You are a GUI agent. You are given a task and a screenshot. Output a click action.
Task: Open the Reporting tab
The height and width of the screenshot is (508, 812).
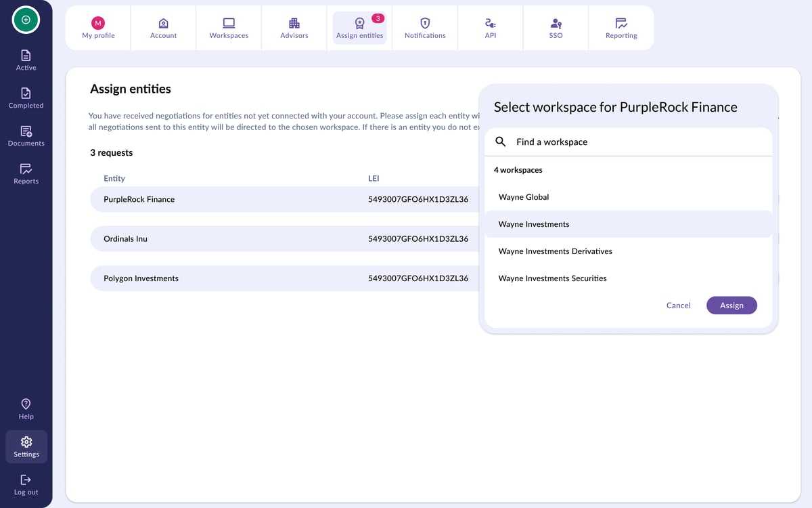pyautogui.click(x=621, y=28)
